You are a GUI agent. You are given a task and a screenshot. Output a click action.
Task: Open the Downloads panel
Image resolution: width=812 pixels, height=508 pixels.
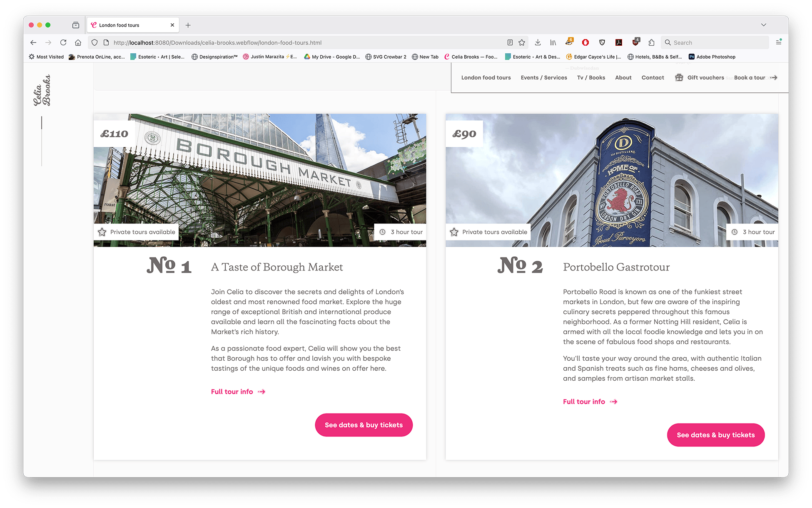538,42
